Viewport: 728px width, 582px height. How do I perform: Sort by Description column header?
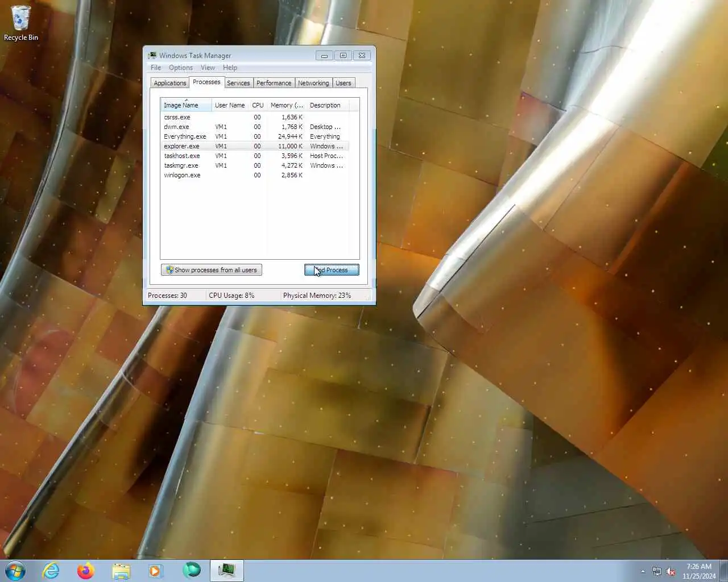click(x=328, y=105)
